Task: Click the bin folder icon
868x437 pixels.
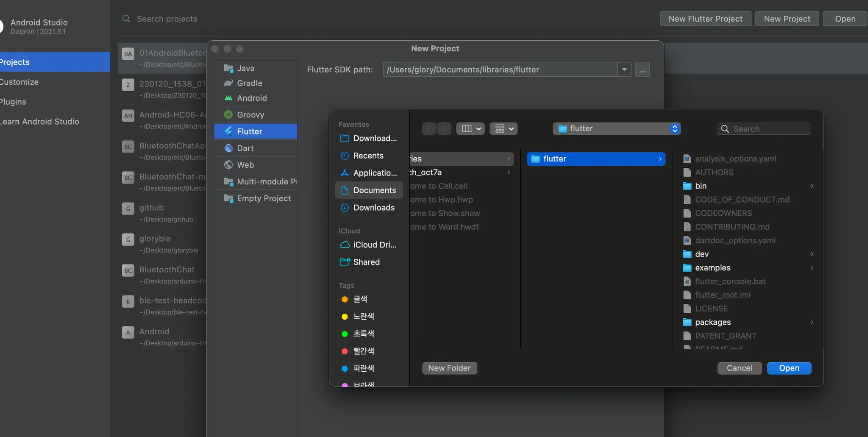Action: click(687, 186)
